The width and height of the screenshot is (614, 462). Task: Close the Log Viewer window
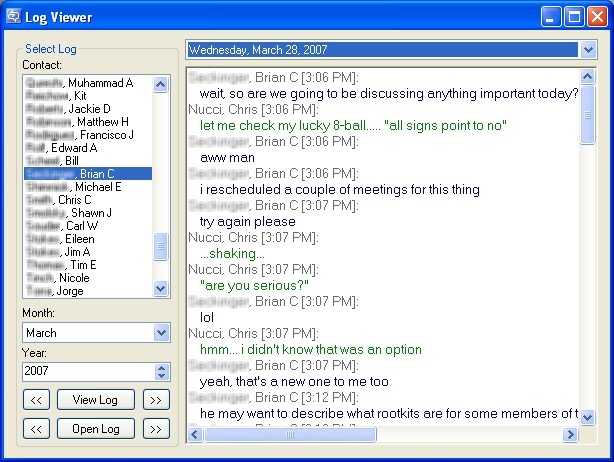(x=598, y=17)
